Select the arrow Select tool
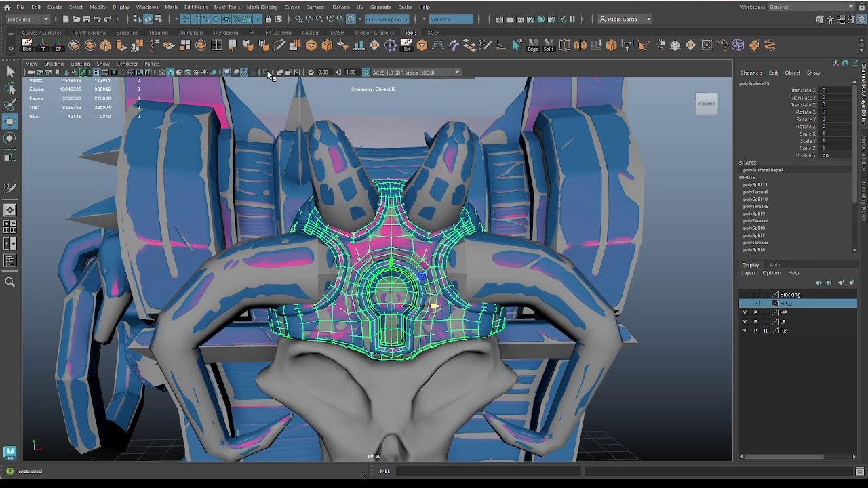Image resolution: width=868 pixels, height=488 pixels. pos(10,71)
